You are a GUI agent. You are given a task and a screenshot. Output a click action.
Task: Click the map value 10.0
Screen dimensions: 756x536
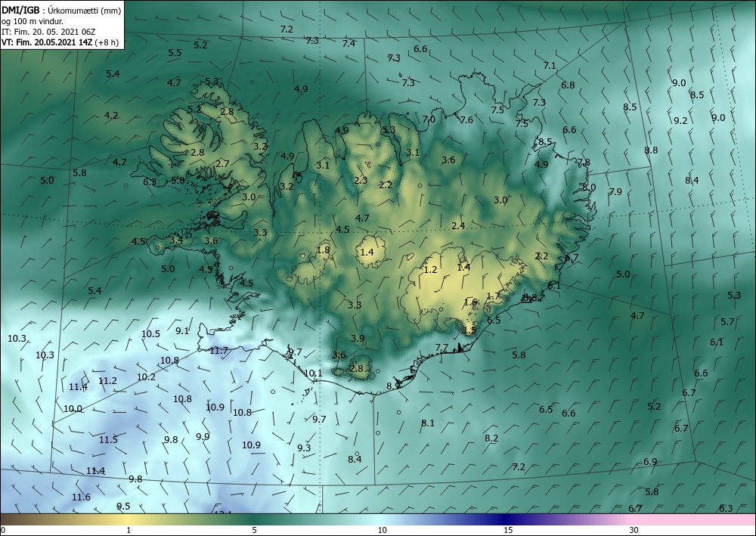[73, 409]
